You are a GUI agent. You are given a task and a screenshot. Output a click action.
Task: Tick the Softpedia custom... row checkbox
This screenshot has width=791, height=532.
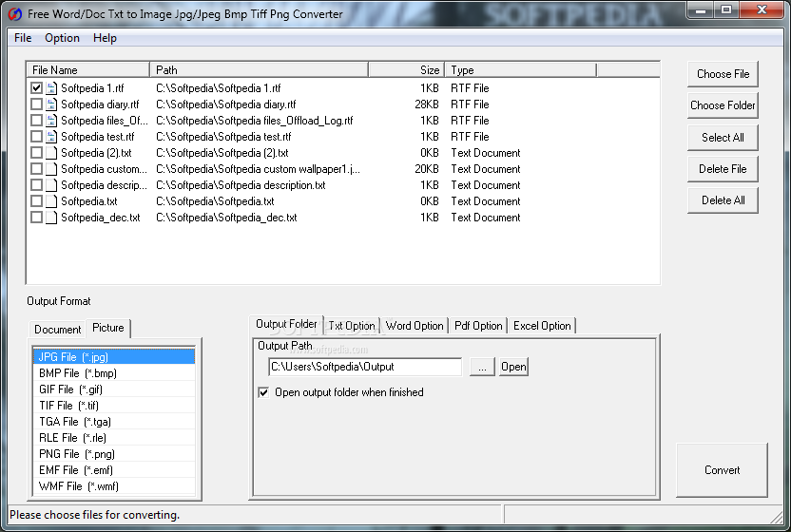click(x=36, y=169)
